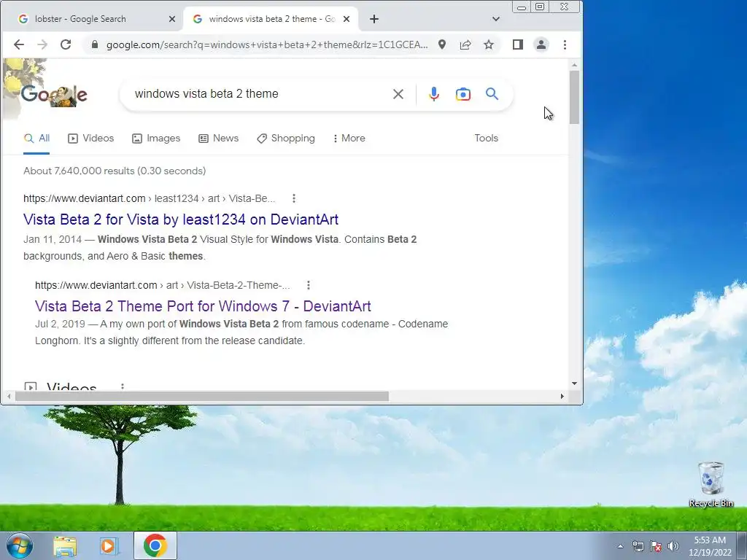
Task: Open a new tab with plus button
Action: 374,19
